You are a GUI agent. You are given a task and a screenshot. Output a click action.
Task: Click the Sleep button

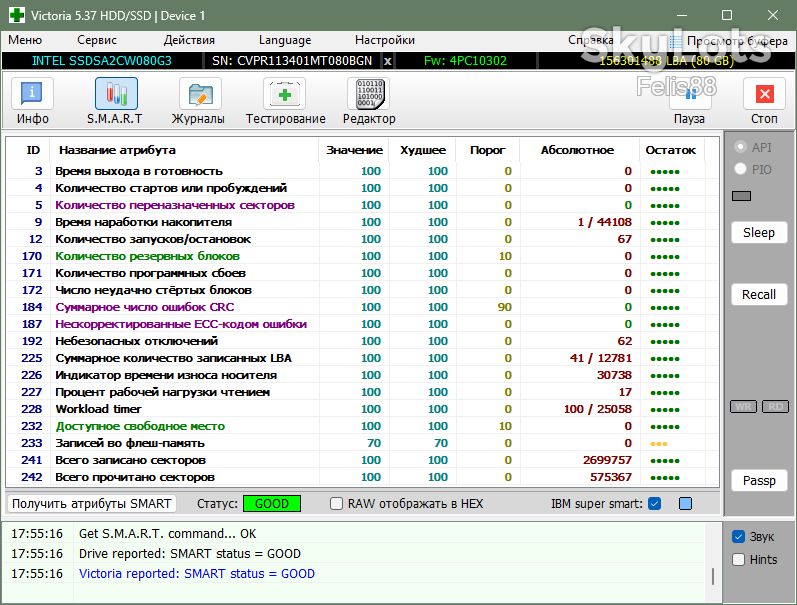759,233
